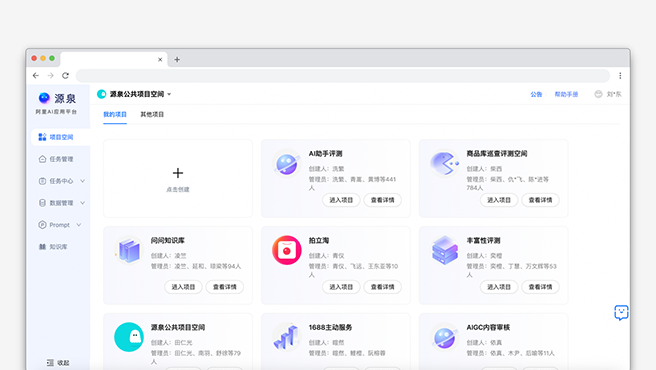Expand the 数据管理 sidebar chevron

[x=82, y=203]
